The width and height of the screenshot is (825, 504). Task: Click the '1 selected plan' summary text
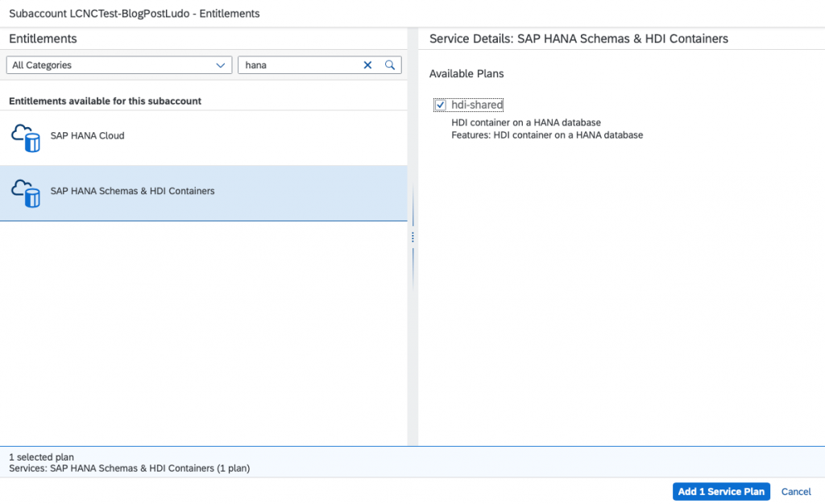point(42,457)
